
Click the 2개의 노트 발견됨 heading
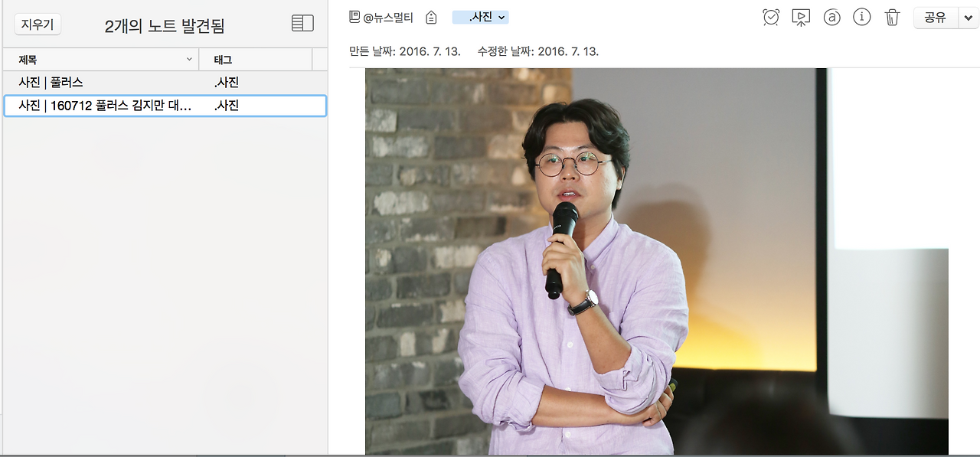pyautogui.click(x=165, y=25)
